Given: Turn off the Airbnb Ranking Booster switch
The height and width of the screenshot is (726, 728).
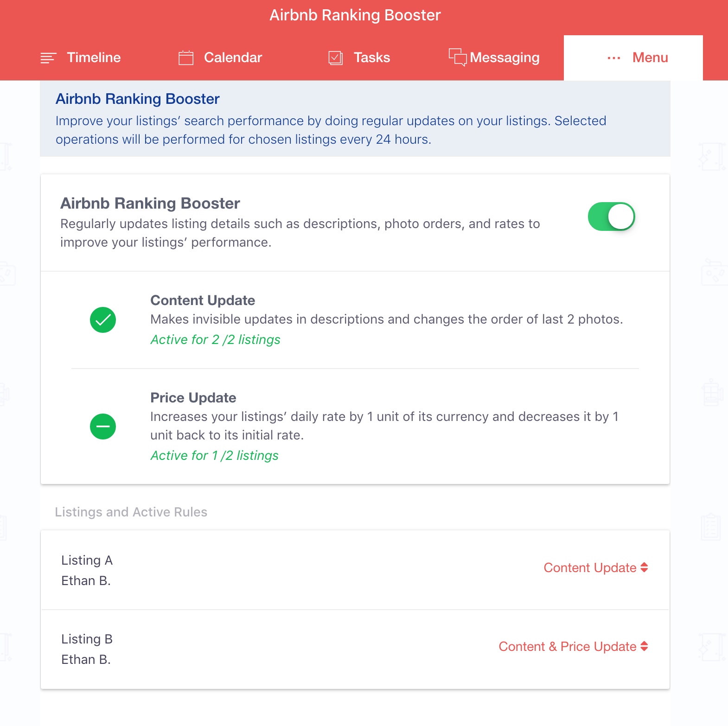Looking at the screenshot, I should pos(611,217).
